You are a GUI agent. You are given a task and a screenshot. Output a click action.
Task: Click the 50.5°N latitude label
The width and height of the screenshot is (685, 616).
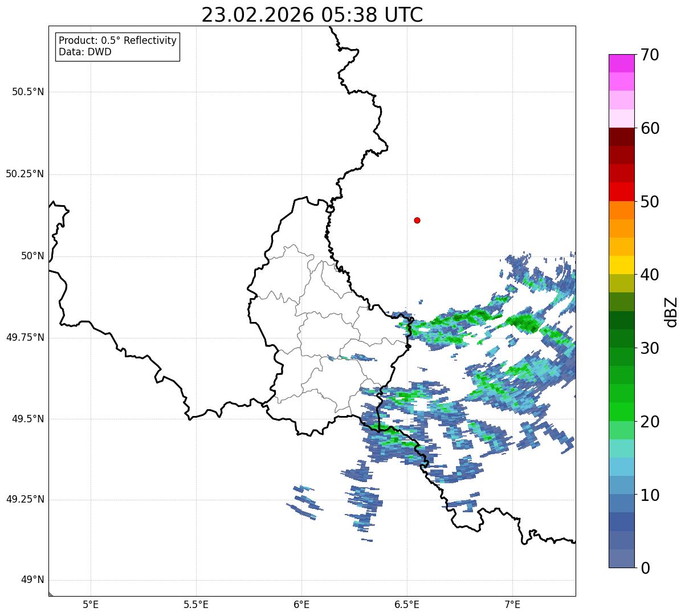[x=28, y=92]
